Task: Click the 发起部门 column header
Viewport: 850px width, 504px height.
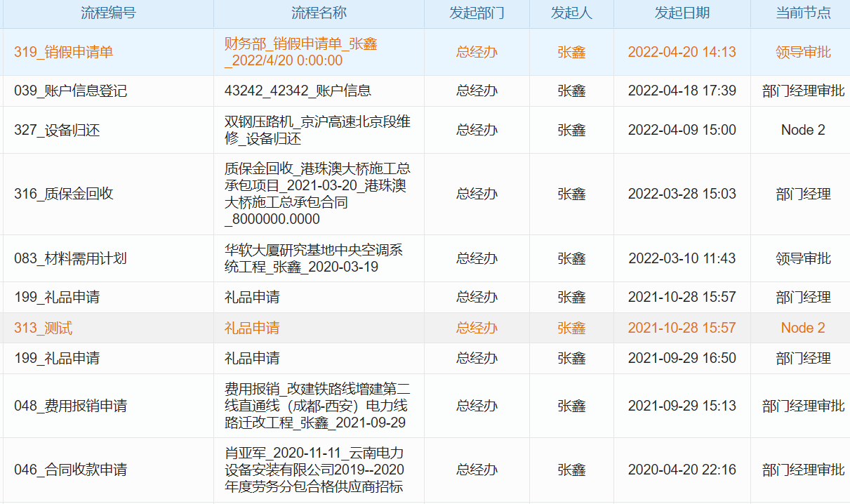Action: tap(477, 13)
